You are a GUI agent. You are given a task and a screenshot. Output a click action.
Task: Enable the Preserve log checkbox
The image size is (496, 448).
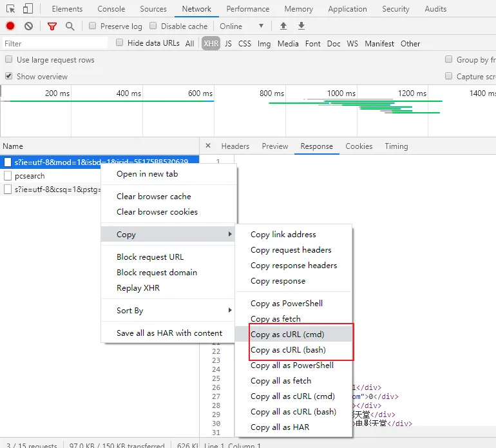click(92, 26)
